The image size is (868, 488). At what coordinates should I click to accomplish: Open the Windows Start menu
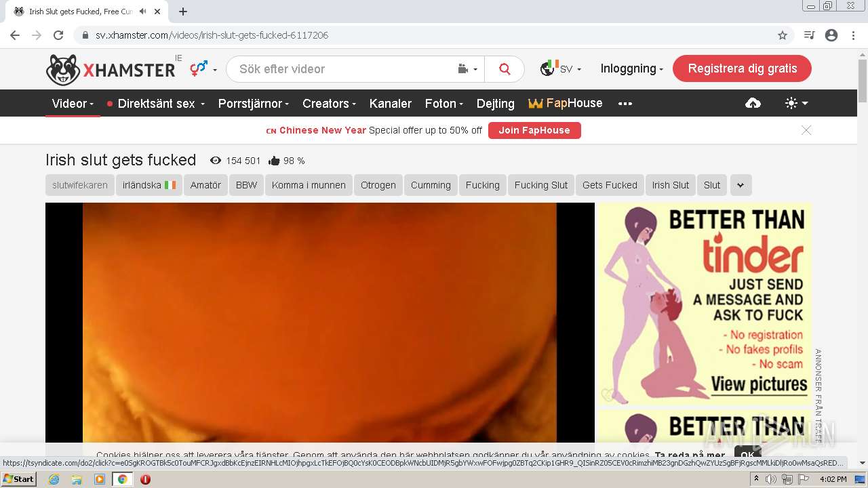(19, 479)
